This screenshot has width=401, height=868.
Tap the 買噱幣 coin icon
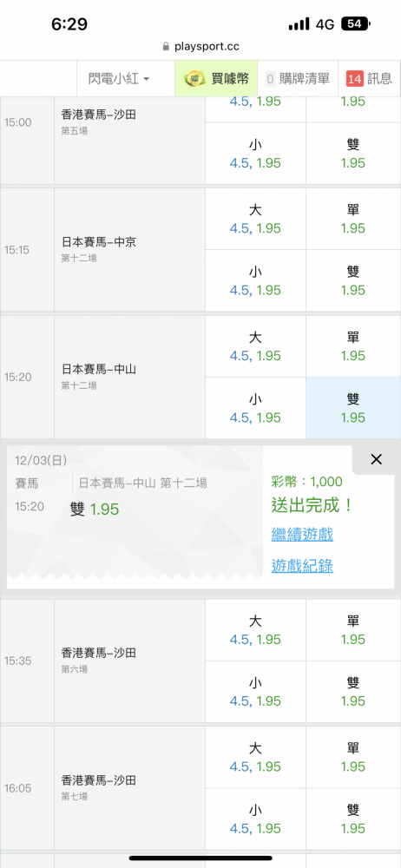194,79
